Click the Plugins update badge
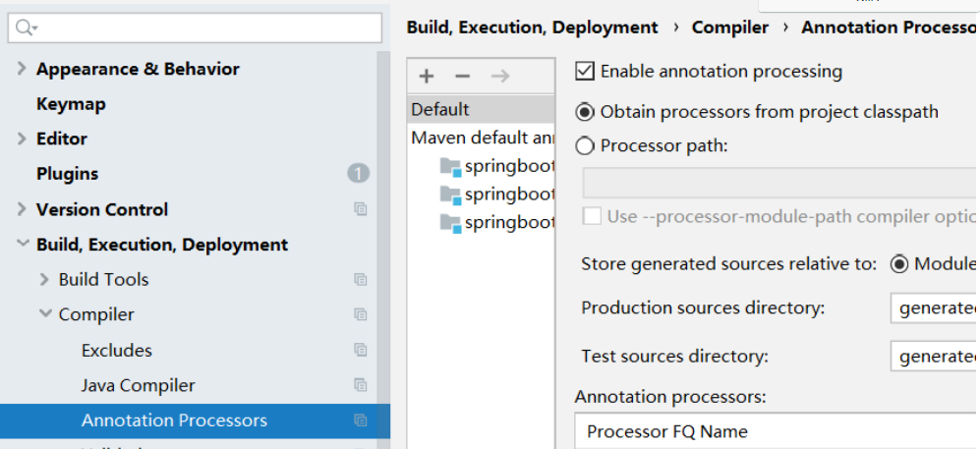Image resolution: width=980 pixels, height=449 pixels. point(358,174)
